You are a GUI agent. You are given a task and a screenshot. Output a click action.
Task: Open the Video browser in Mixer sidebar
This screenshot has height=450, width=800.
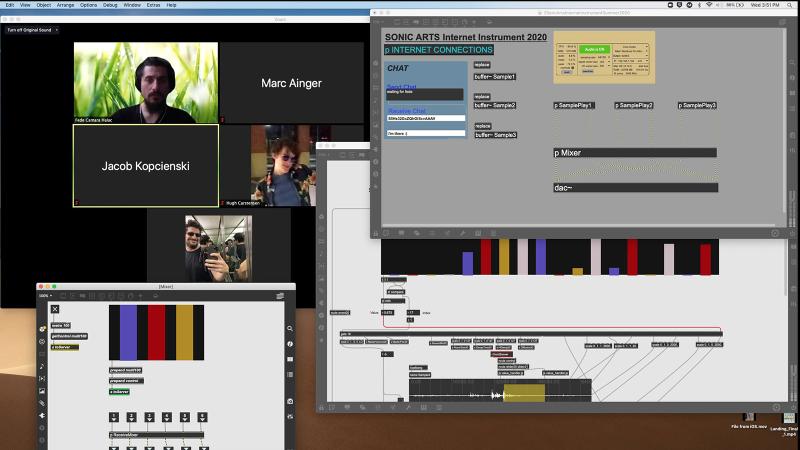42,379
